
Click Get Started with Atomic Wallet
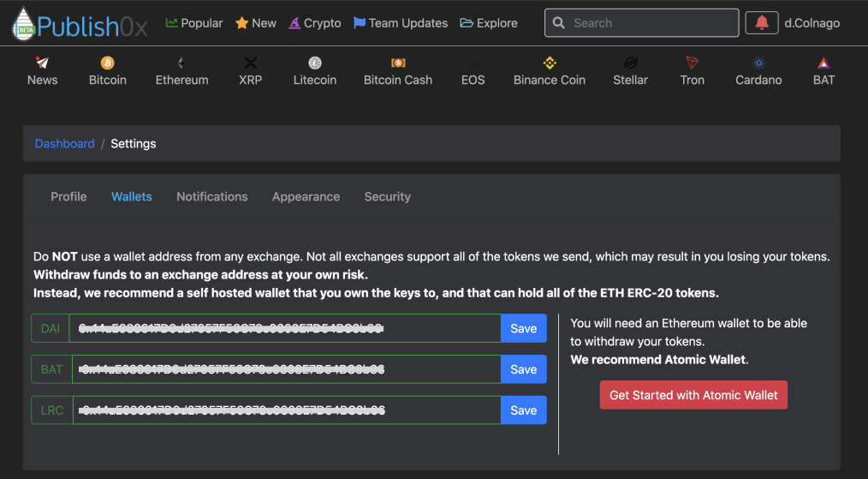[693, 395]
